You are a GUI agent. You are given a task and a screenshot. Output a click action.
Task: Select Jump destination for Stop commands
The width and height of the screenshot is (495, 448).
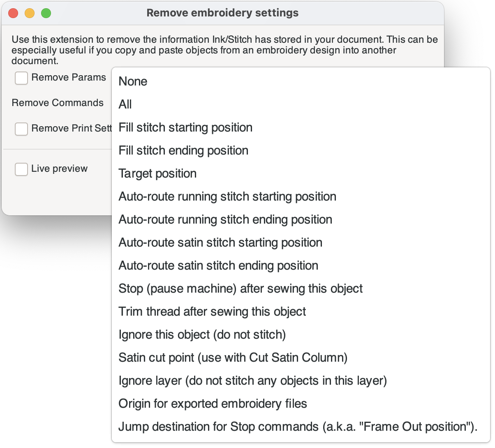pyautogui.click(x=301, y=427)
